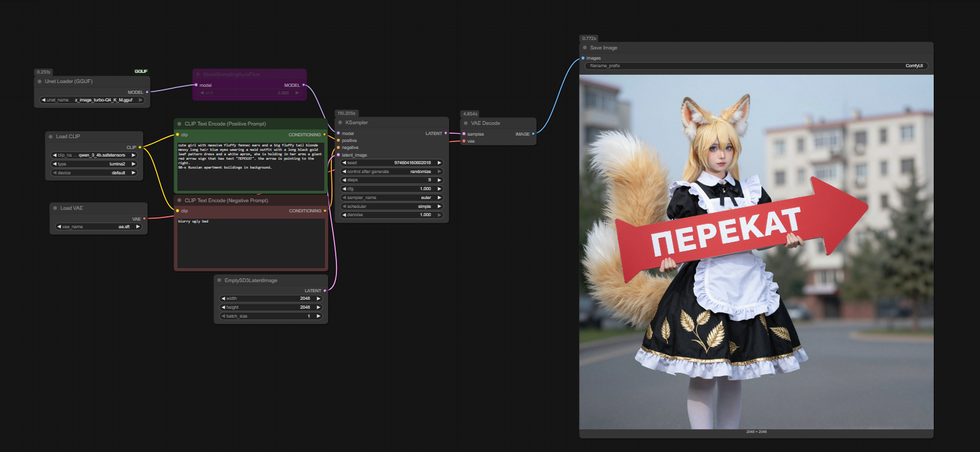Increase cfg with its right arrow
The image size is (980, 452).
pyautogui.click(x=439, y=189)
